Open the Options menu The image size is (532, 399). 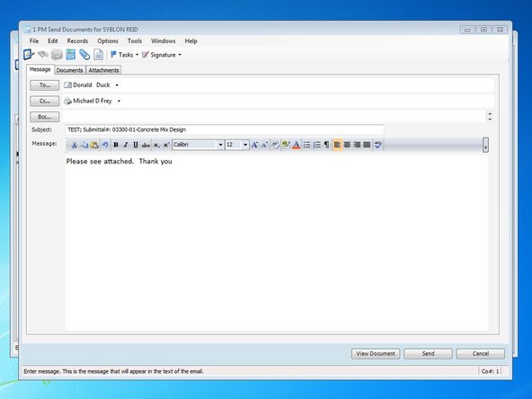108,41
